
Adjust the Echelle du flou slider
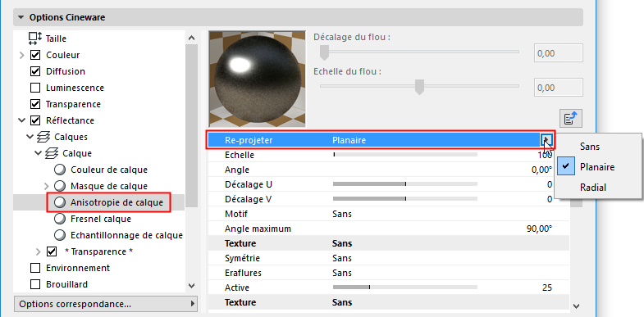click(419, 87)
